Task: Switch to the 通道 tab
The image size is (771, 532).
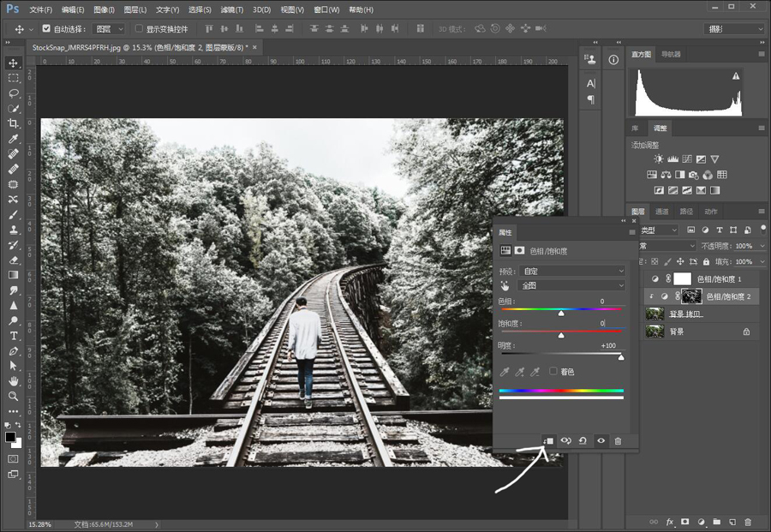Action: pos(662,212)
